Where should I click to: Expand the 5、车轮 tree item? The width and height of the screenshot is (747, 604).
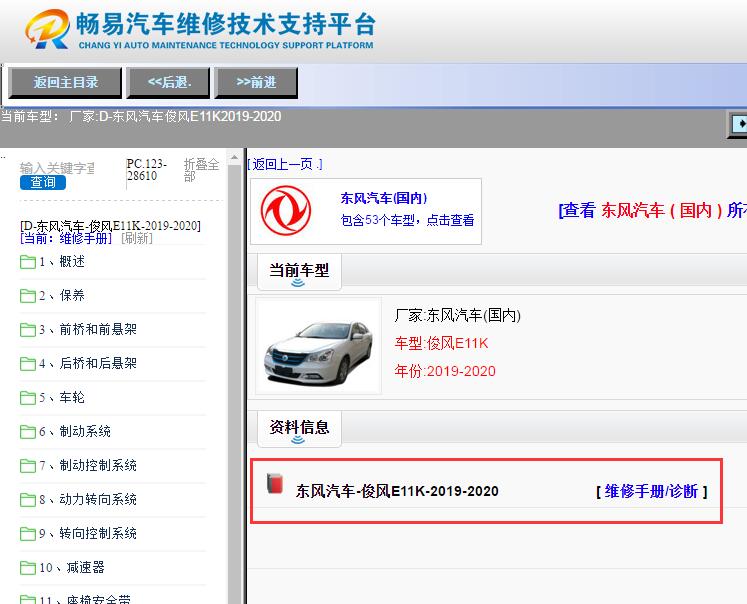point(62,397)
